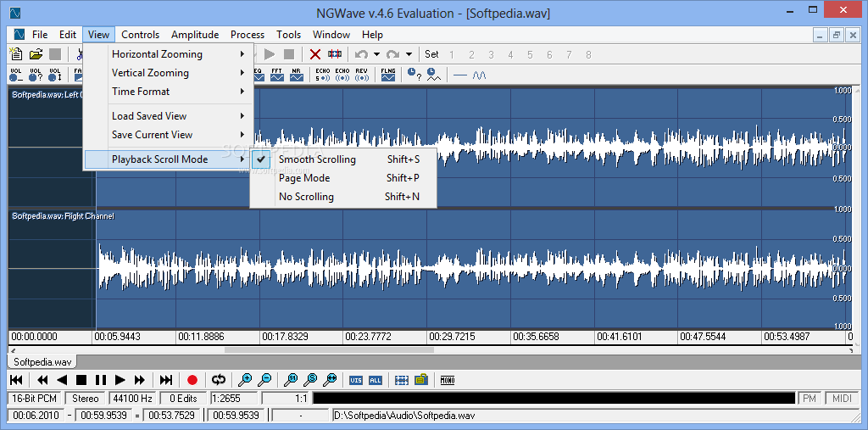Open the Amplitude menu
Image resolution: width=868 pixels, height=430 pixels.
point(195,35)
